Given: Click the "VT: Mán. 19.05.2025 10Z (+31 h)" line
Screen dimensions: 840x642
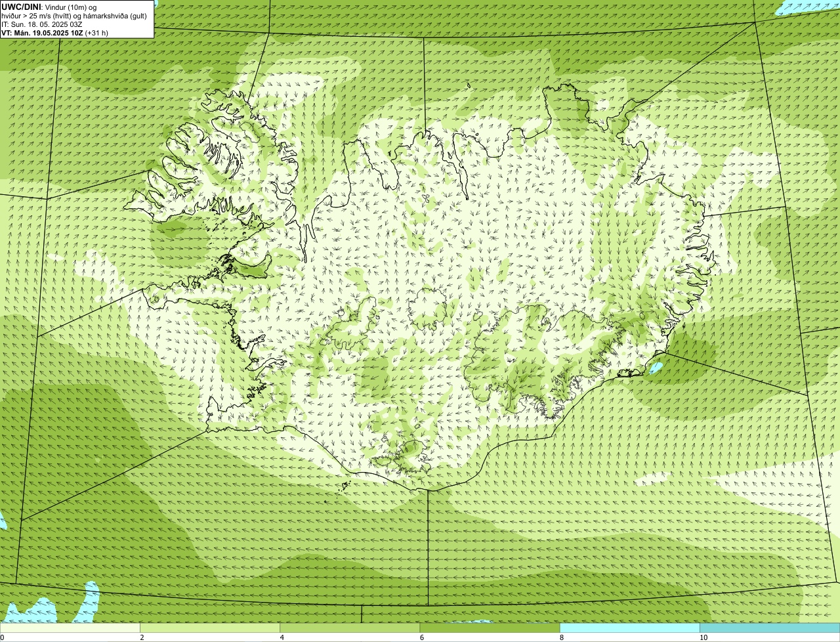Looking at the screenshot, I should click(x=55, y=33).
